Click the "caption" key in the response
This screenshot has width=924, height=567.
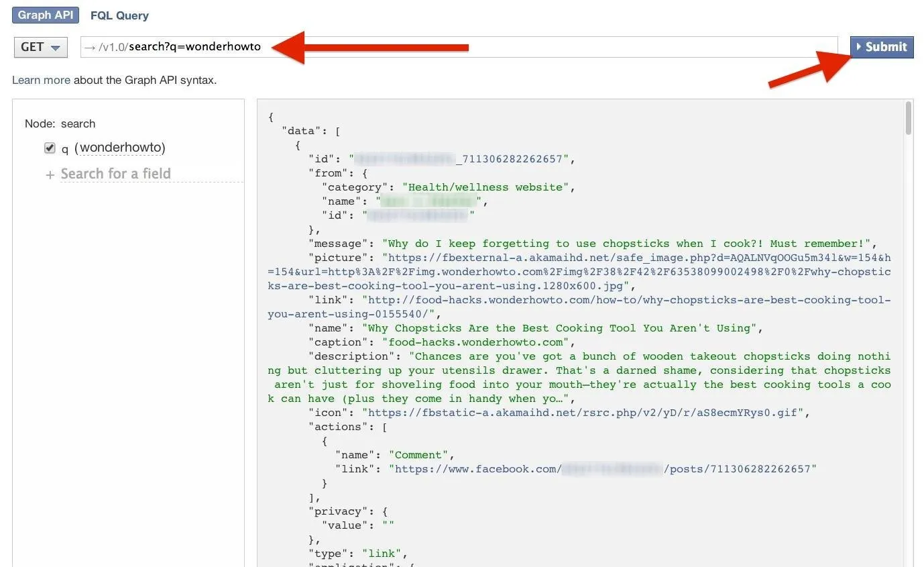point(338,342)
